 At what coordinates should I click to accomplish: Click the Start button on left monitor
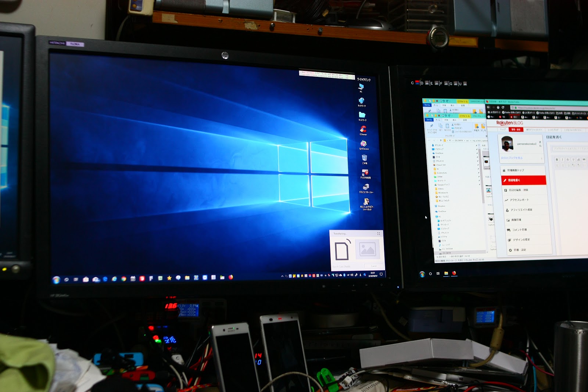(x=56, y=280)
